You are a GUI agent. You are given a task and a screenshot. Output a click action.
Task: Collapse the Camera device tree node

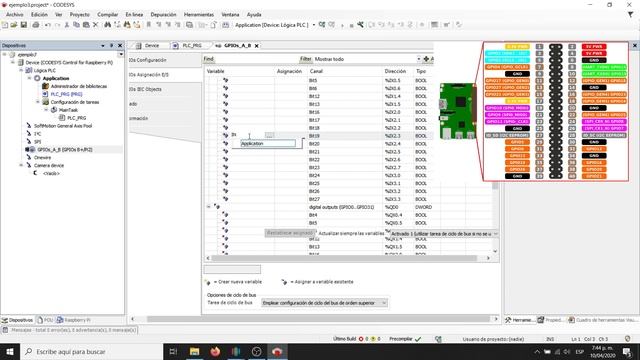point(21,165)
